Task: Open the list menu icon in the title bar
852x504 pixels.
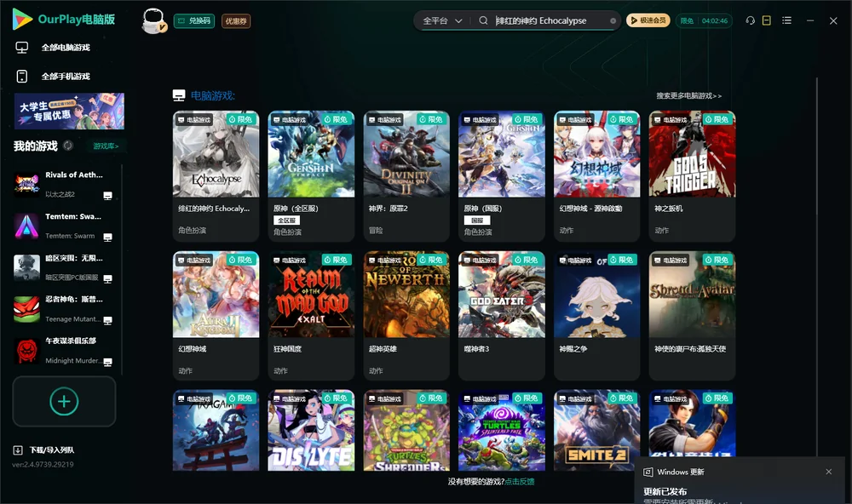Action: (x=786, y=20)
